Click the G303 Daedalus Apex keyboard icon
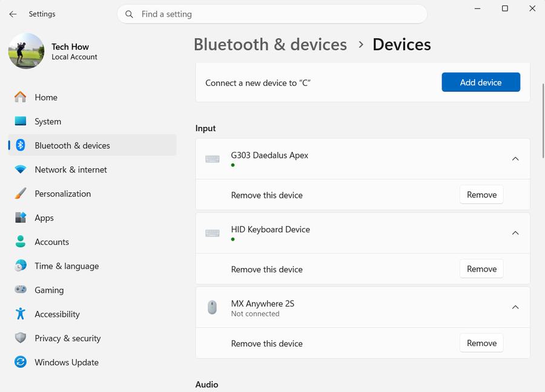This screenshot has height=392, width=545. (213, 159)
